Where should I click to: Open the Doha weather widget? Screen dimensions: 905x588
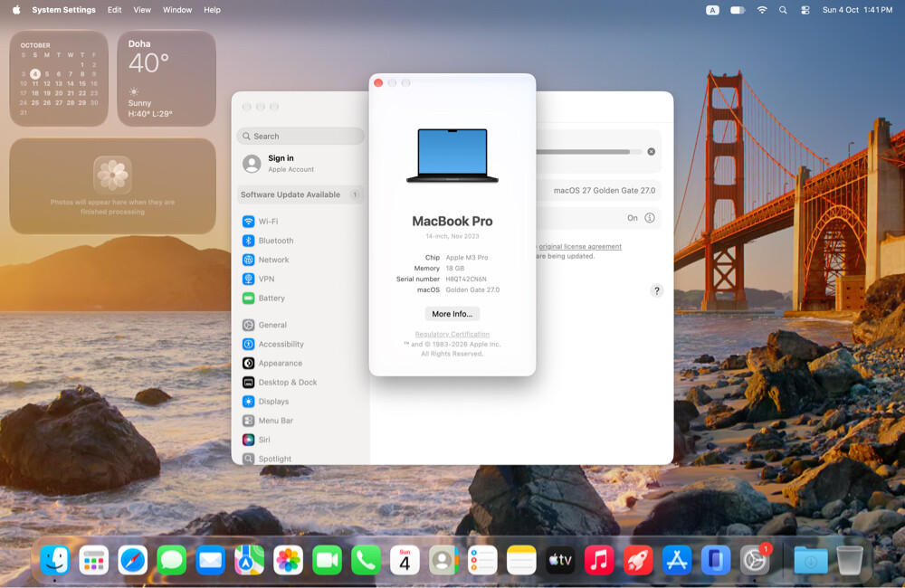pos(167,79)
